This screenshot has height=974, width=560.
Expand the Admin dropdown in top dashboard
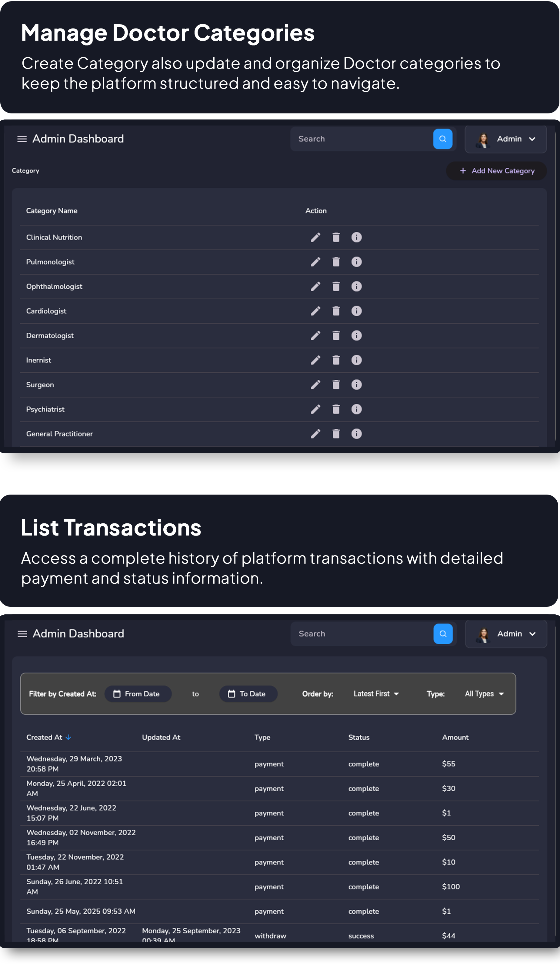coord(506,139)
